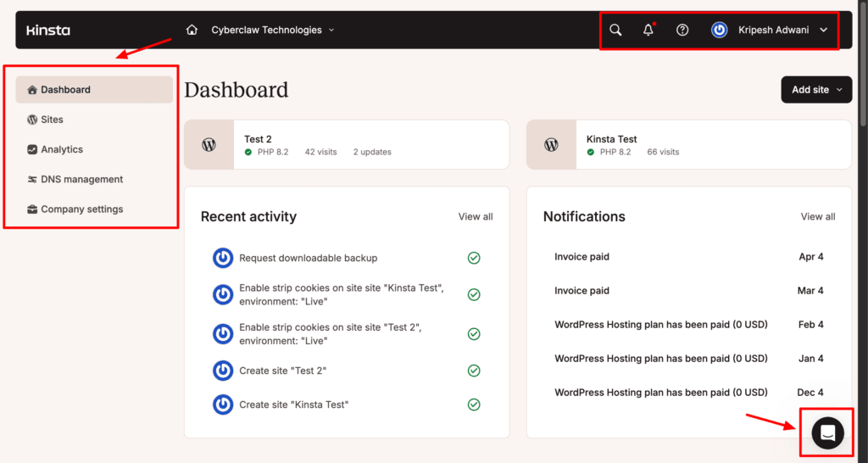Open the Kinsta Test site card
The width and height of the screenshot is (868, 463).
(x=689, y=144)
